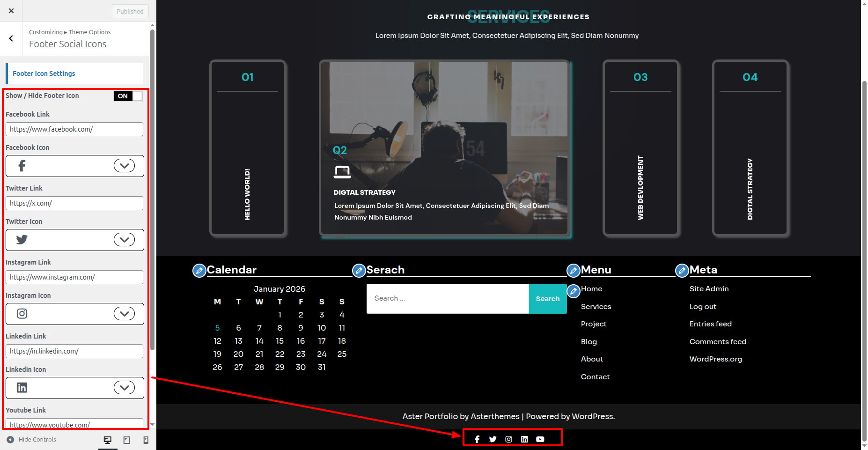Click the Instagram icon in footer
Screen dimensions: 868x450
click(508, 439)
